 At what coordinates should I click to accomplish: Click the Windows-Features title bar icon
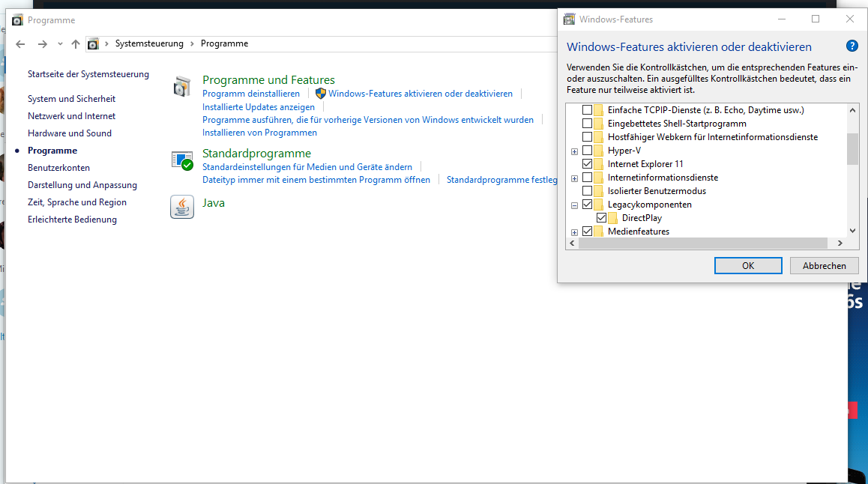tap(569, 19)
